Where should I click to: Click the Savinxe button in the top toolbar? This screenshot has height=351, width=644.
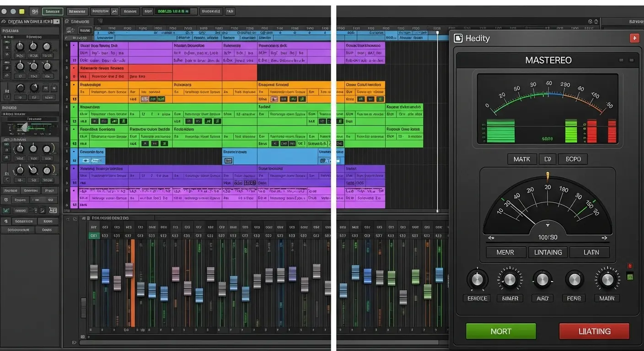(53, 11)
